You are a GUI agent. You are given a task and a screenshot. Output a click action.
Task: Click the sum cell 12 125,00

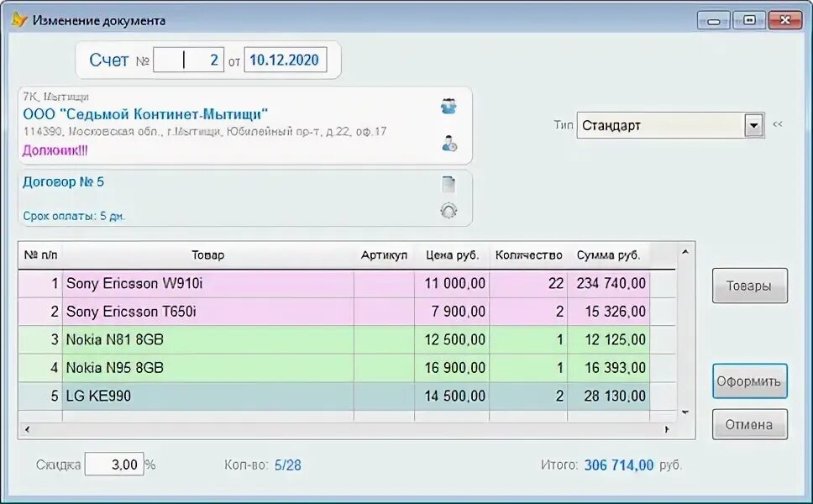pos(609,339)
